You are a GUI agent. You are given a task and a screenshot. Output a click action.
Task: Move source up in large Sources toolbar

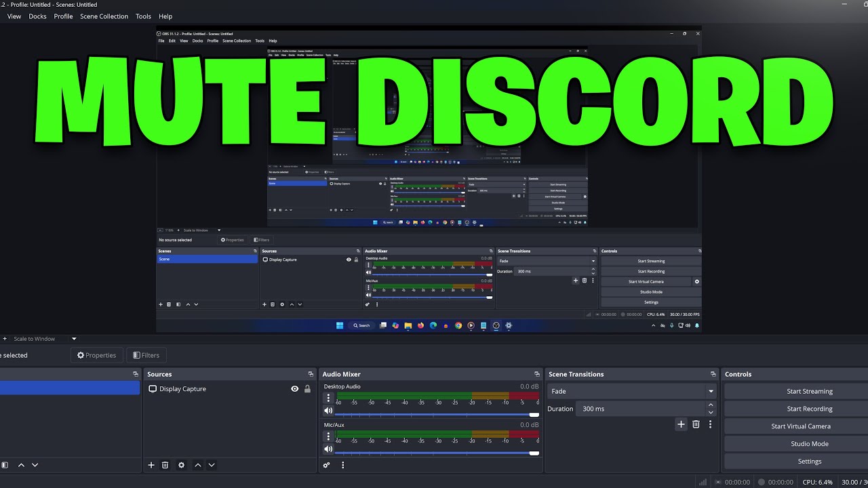coord(197,465)
